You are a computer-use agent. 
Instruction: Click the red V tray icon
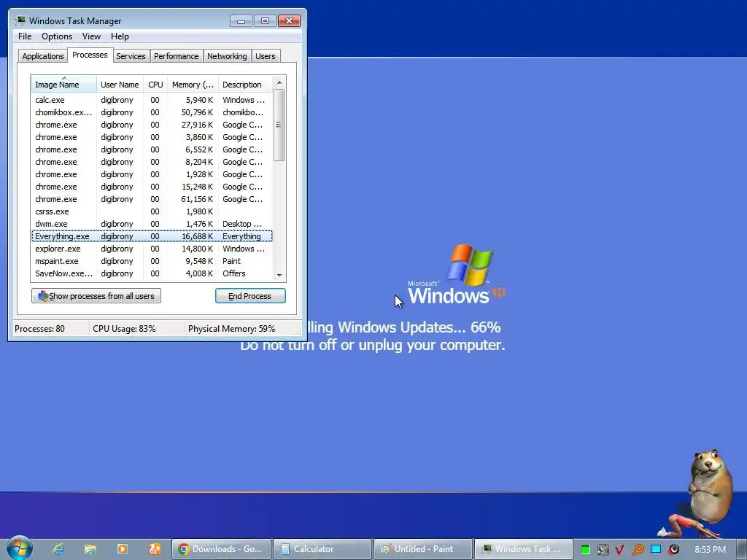(619, 550)
